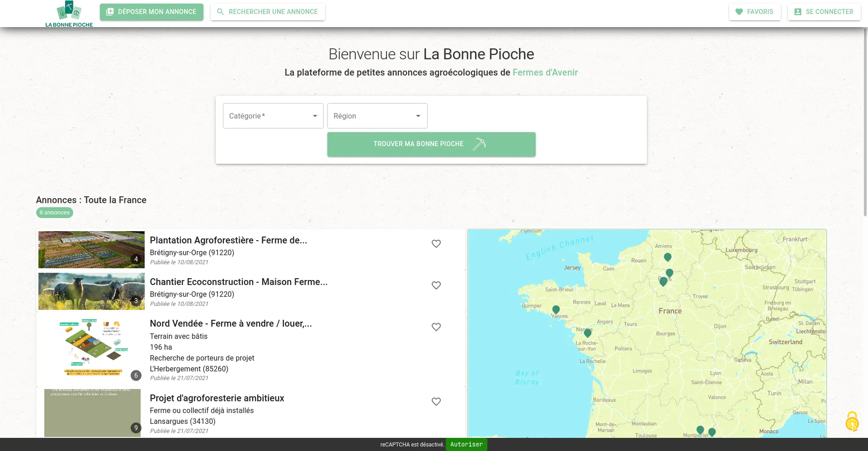This screenshot has height=451, width=868.
Task: Click the page vertical scrollbar
Action: click(x=865, y=122)
